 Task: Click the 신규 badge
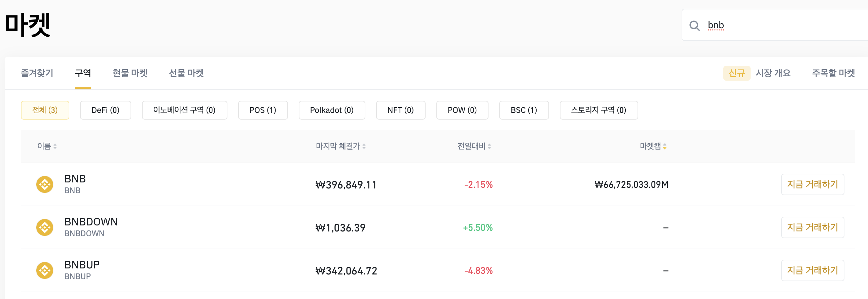click(736, 73)
